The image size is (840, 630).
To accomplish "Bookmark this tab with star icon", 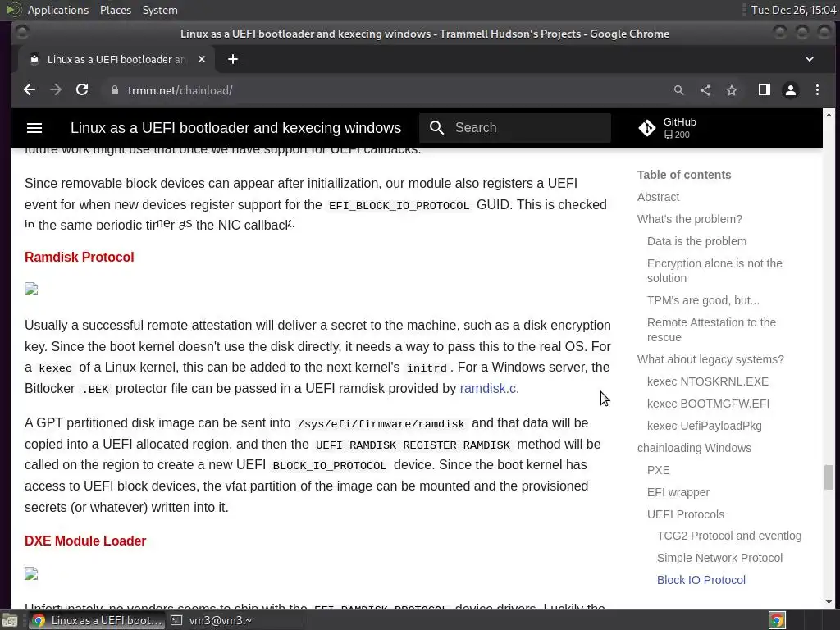I will pos(732,90).
